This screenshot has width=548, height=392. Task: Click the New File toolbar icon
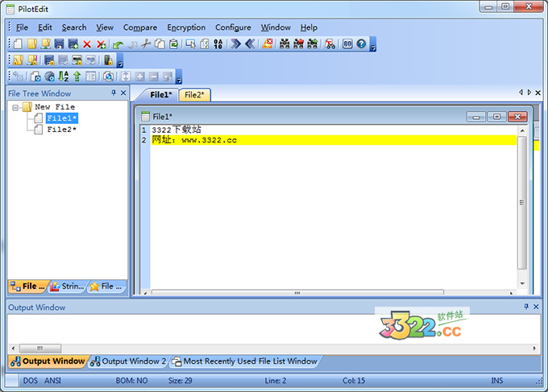point(18,44)
